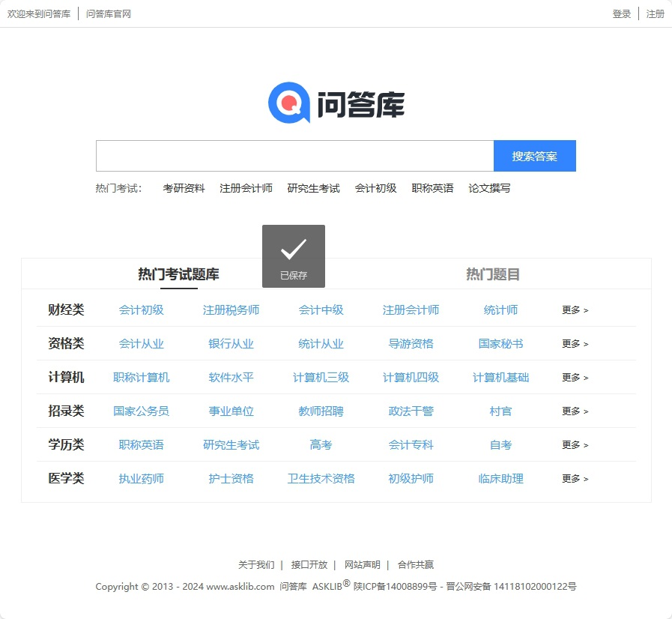Open the 执业药师 link
The image size is (672, 619).
pos(141,479)
